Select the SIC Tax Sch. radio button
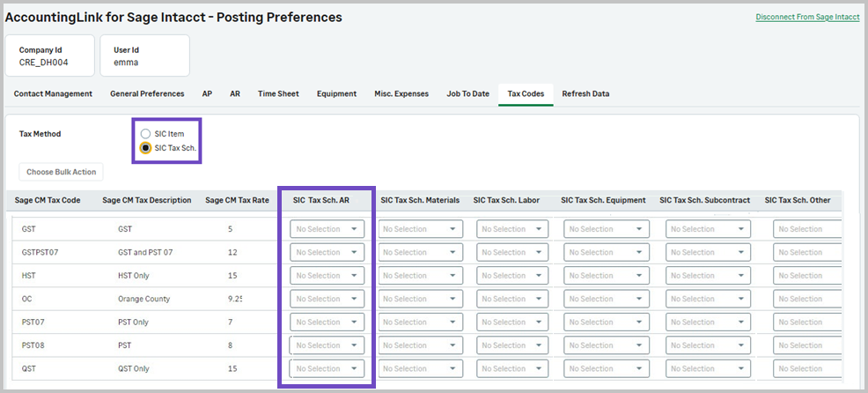 click(x=145, y=147)
